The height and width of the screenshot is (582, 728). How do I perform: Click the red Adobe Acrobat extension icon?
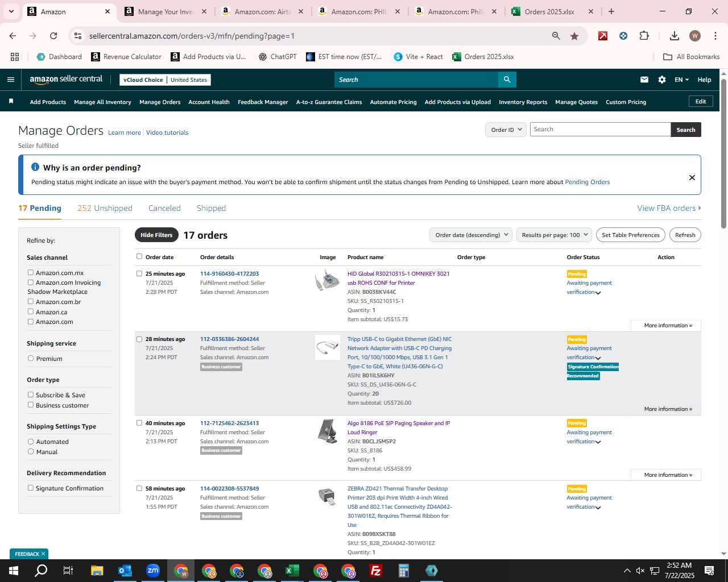tap(603, 36)
